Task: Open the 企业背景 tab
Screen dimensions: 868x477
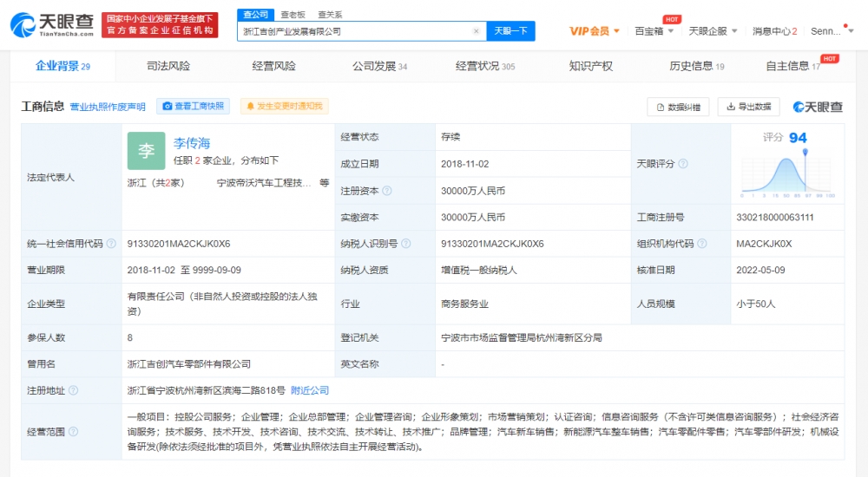Action: tap(62, 66)
